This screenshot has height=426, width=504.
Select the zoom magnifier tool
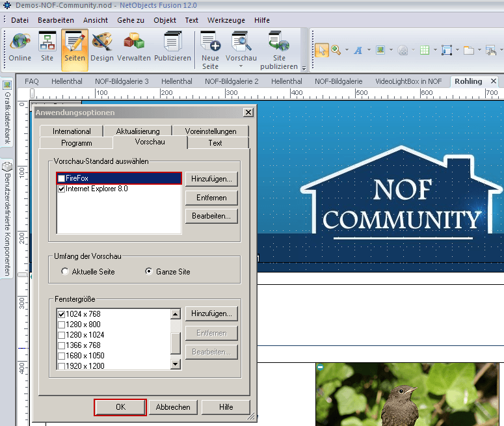tap(336, 50)
